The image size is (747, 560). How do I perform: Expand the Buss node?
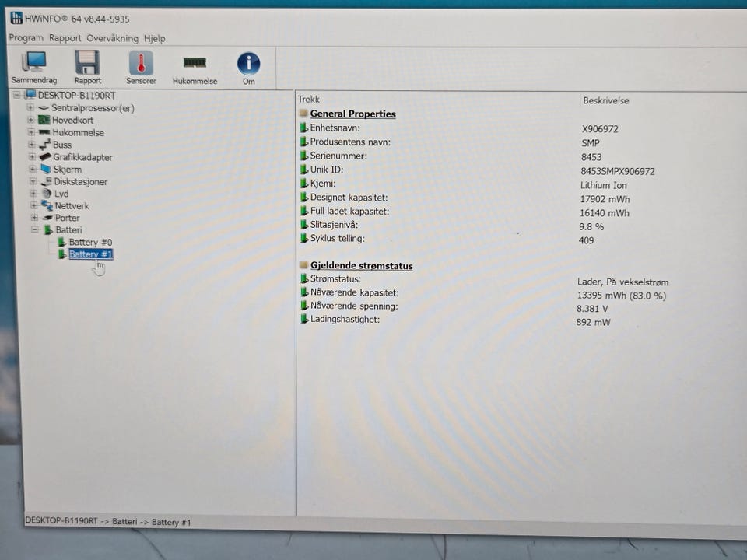31,145
